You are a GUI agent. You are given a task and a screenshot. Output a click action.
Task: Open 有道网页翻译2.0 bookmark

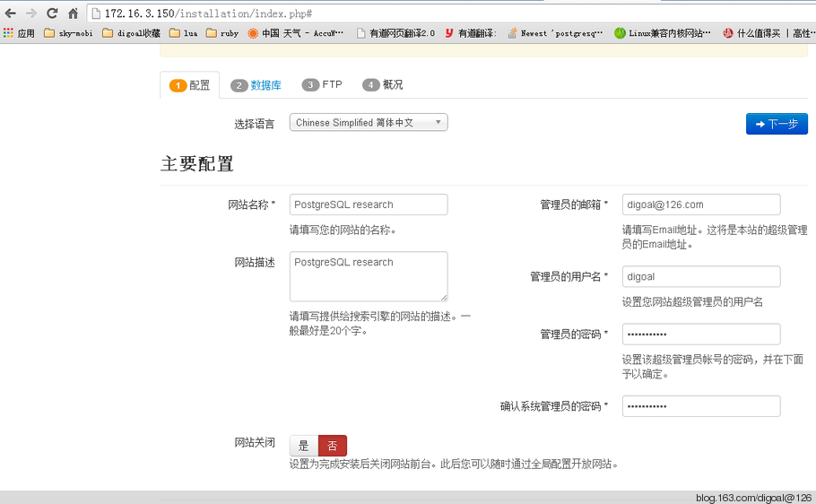(x=395, y=33)
